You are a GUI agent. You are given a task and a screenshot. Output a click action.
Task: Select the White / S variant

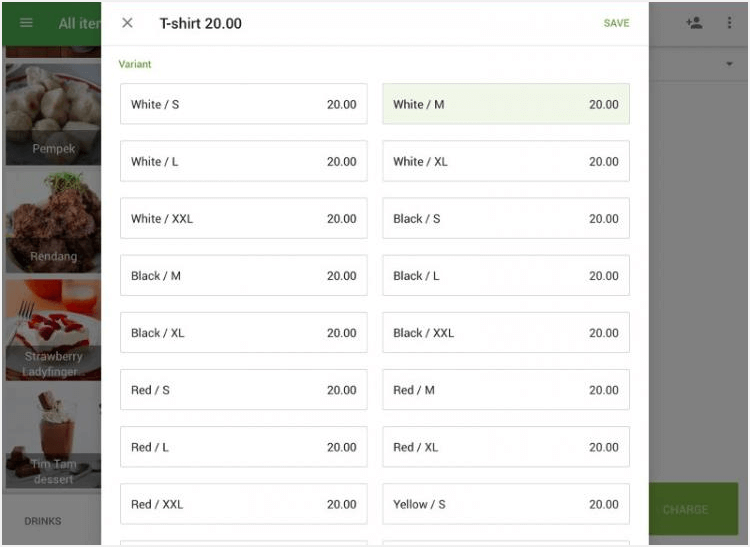click(x=243, y=104)
